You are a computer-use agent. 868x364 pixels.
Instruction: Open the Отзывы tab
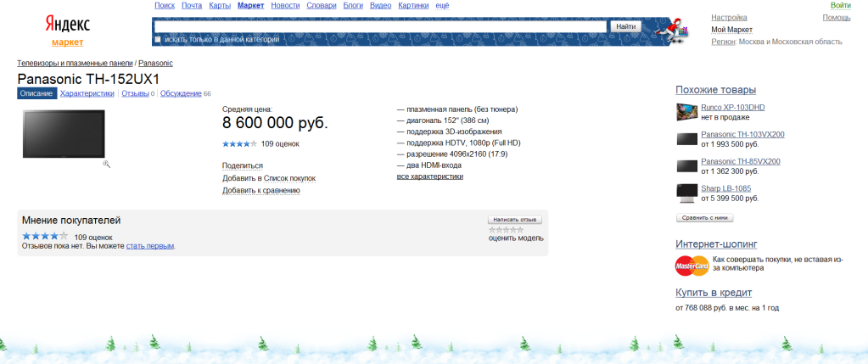tap(134, 93)
